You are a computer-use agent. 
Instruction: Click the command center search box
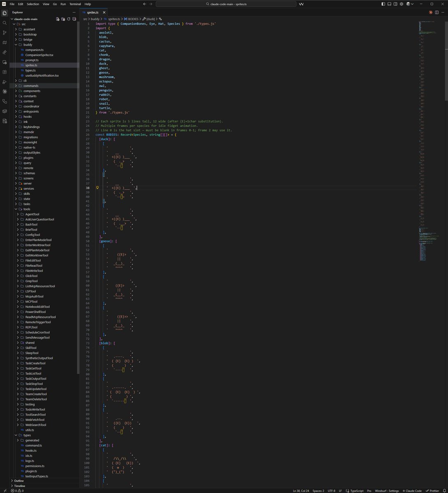pyautogui.click(x=226, y=4)
